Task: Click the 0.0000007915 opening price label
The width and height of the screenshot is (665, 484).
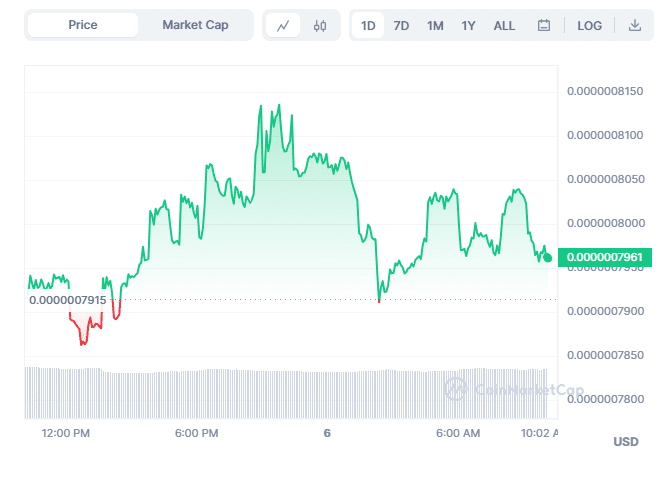Action: (68, 300)
